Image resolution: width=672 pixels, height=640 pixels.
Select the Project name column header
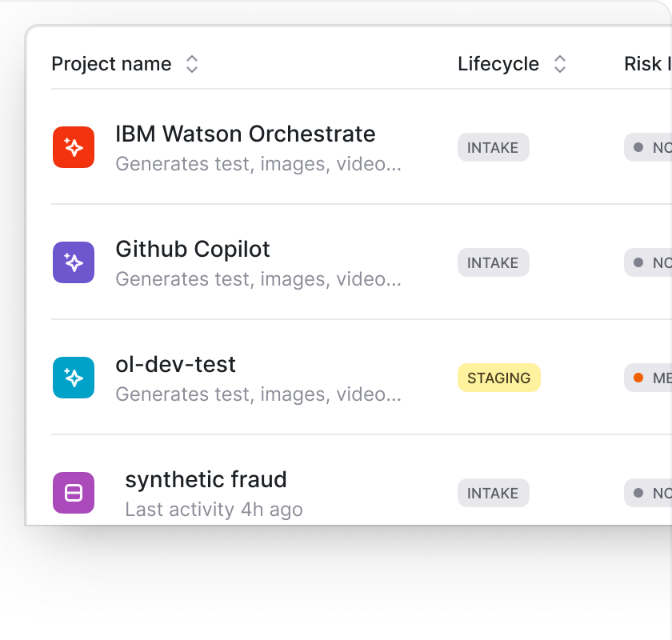[111, 64]
